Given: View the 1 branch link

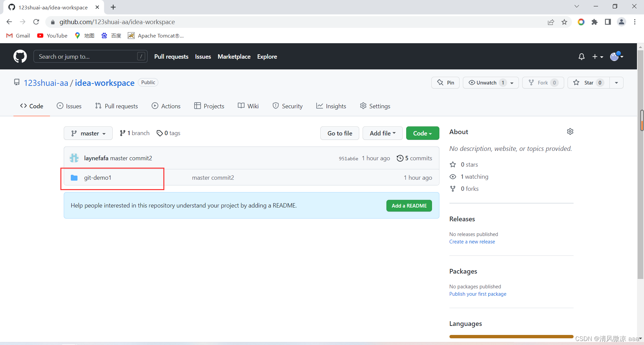Looking at the screenshot, I should coord(135,133).
